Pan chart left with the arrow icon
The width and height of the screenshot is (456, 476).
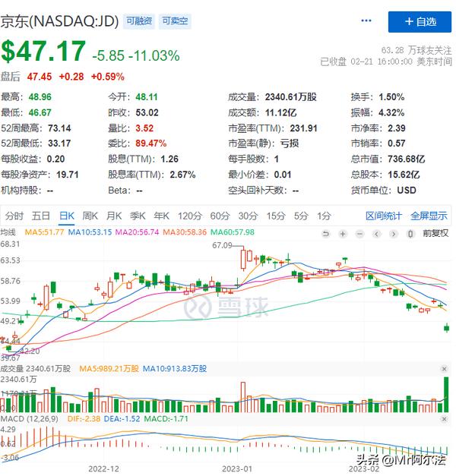(x=377, y=234)
